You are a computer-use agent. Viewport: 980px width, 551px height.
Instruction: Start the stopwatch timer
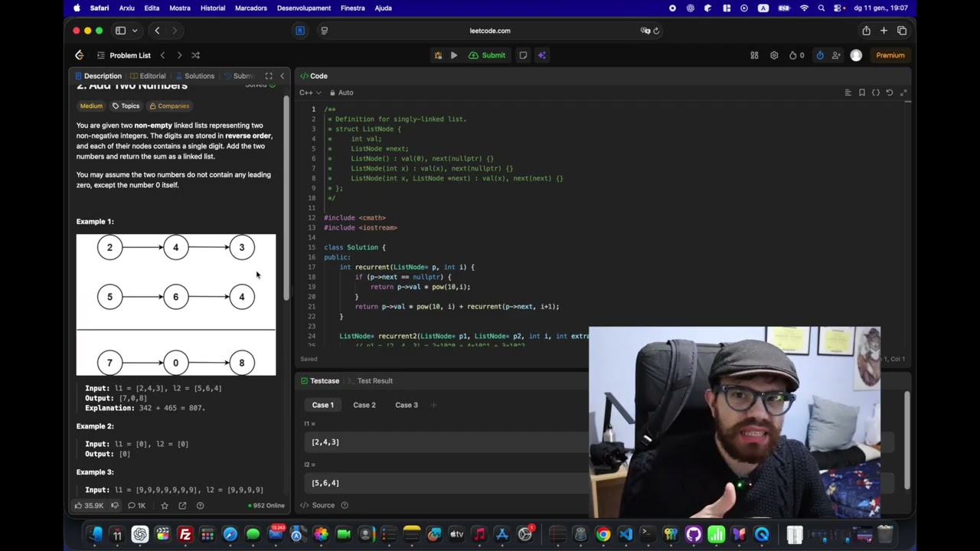pos(820,55)
